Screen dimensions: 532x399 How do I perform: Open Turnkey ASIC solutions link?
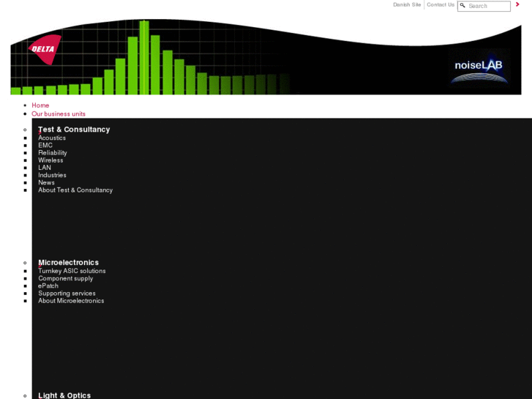(72, 271)
